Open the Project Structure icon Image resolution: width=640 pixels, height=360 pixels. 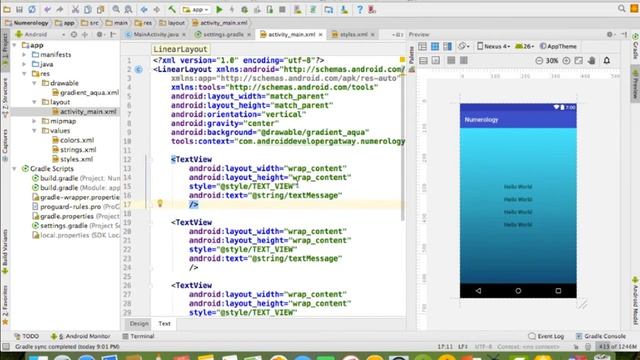click(329, 9)
